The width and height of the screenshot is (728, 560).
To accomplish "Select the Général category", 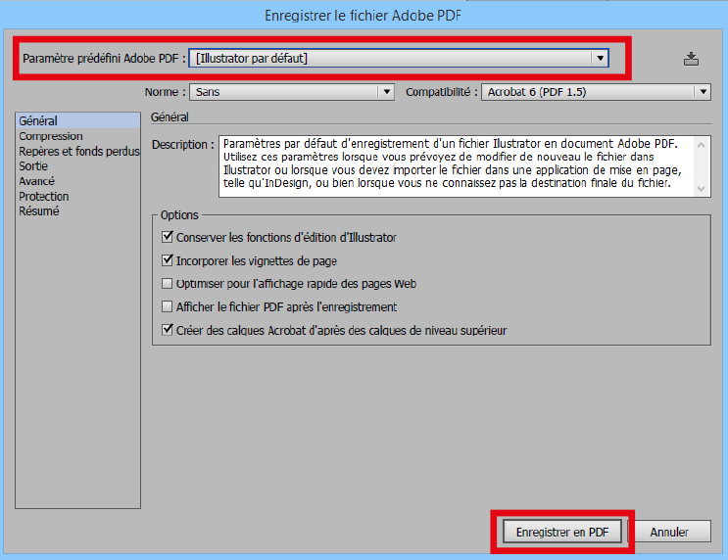I will [77, 120].
